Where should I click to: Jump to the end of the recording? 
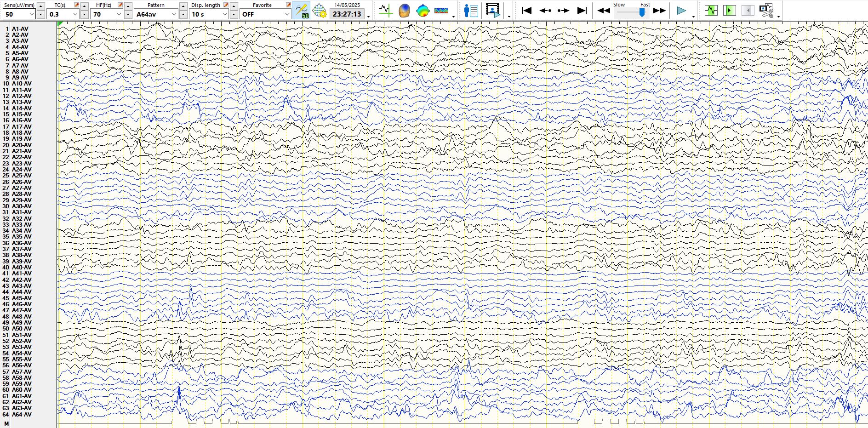click(x=582, y=10)
